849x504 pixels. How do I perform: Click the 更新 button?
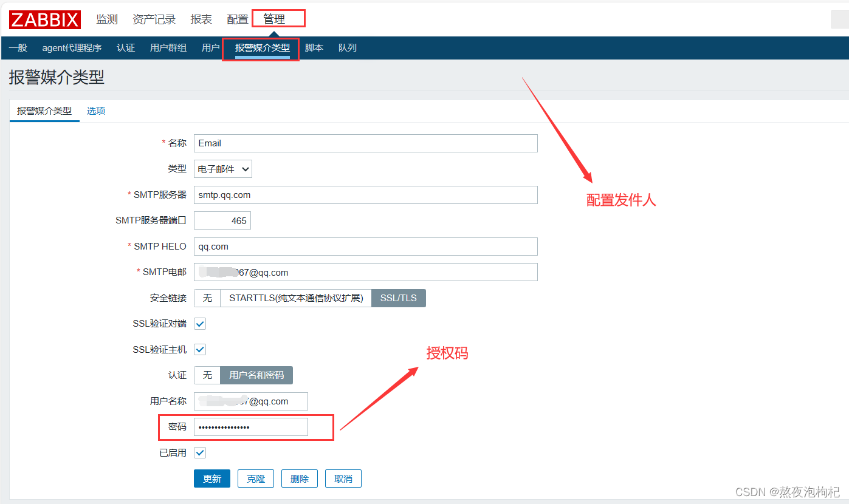pos(212,478)
